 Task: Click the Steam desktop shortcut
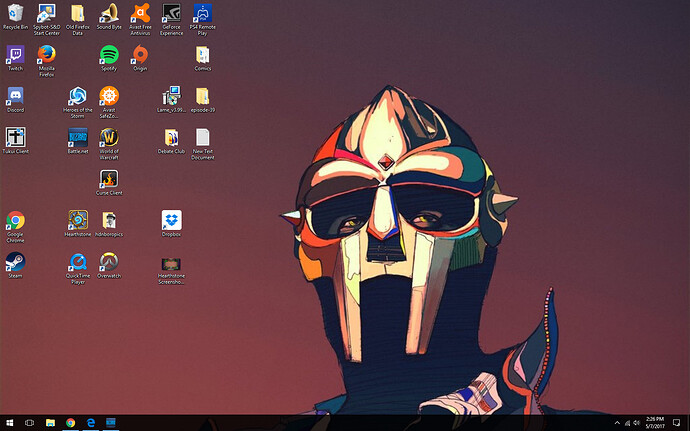click(15, 262)
